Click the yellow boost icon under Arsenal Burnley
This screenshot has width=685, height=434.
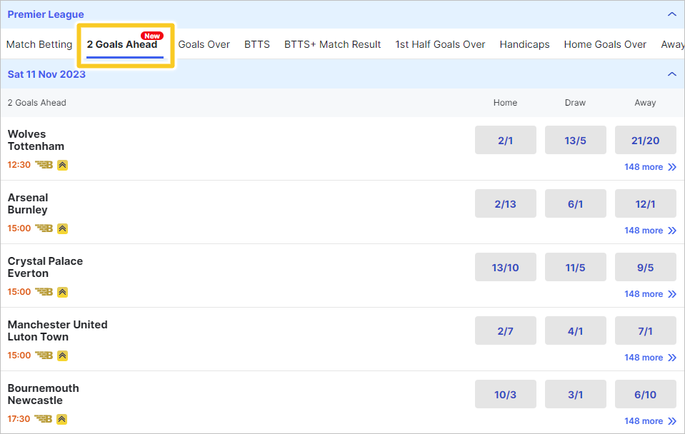point(62,228)
